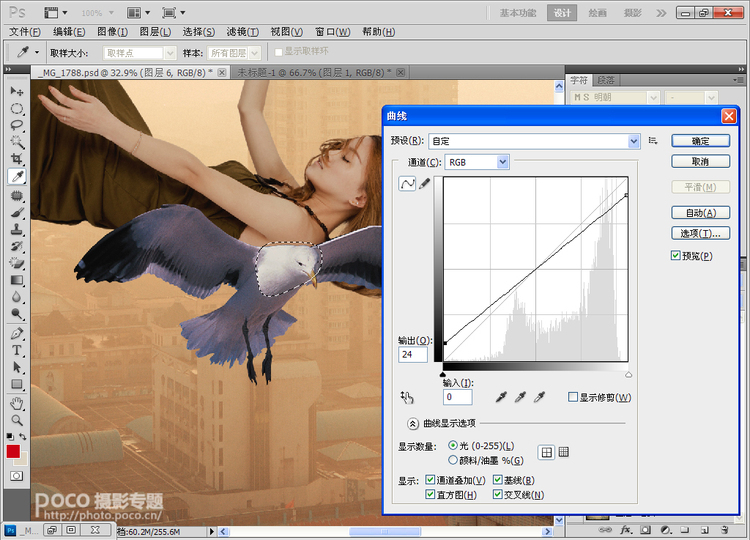Enable 显示取样环 checkbox in options bar
The image size is (750, 540).
(x=278, y=52)
